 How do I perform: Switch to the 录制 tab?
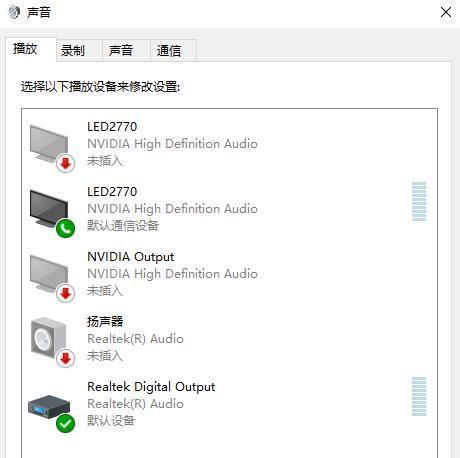point(79,51)
